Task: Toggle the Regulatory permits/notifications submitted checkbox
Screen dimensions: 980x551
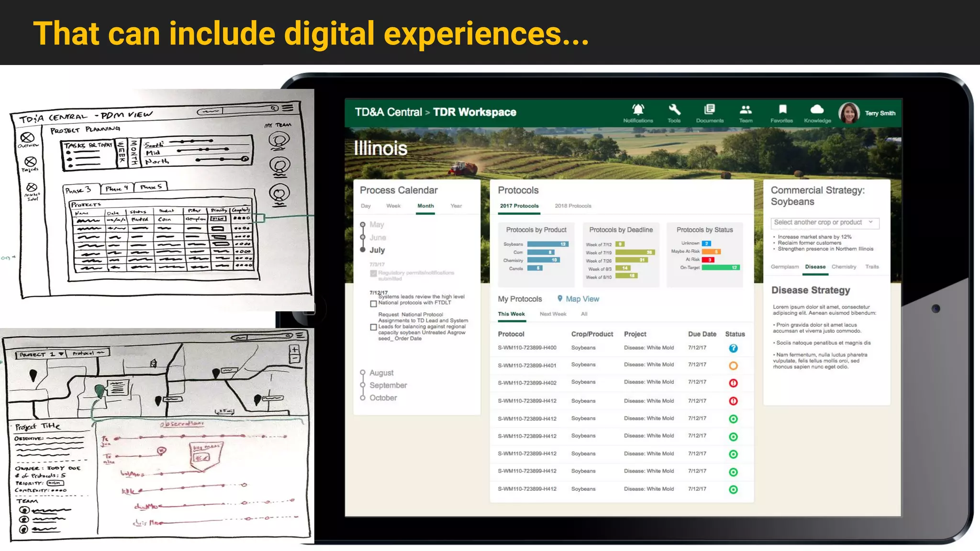Action: click(x=373, y=274)
